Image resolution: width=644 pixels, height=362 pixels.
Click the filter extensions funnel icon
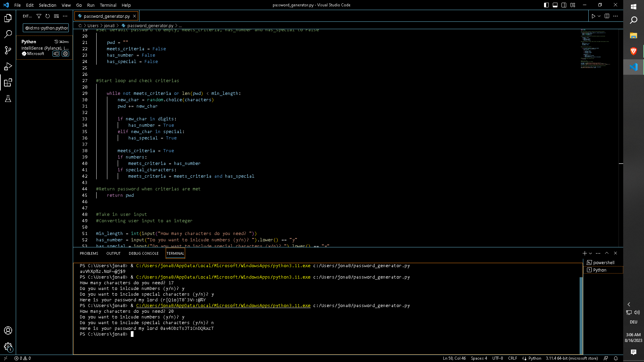tap(39, 16)
